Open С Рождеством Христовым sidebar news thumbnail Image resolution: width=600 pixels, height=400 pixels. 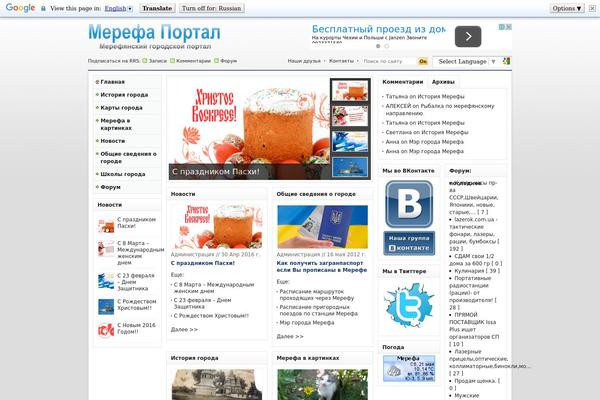106,307
